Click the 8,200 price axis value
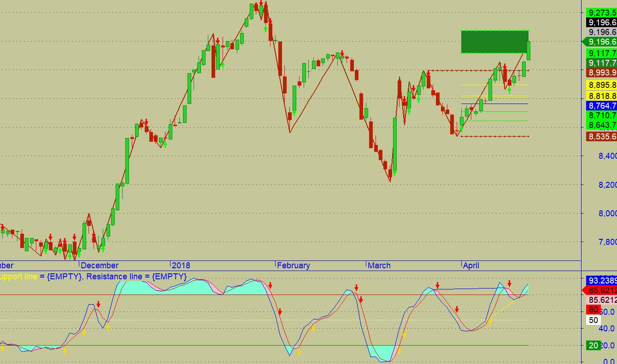617x364 pixels. tap(607, 185)
